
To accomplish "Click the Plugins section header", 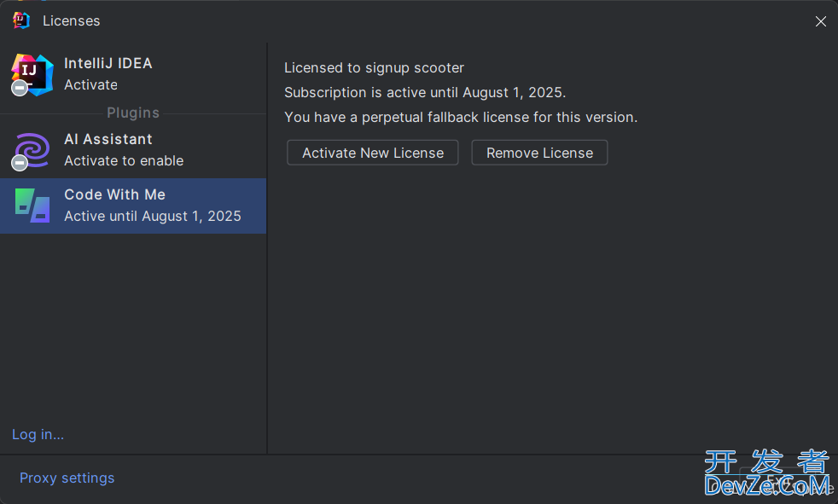I will point(133,113).
